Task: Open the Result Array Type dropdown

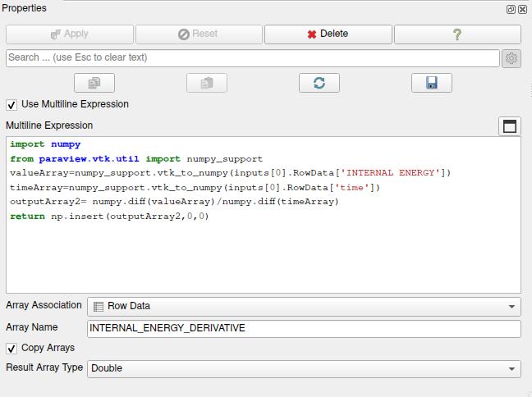Action: pyautogui.click(x=304, y=369)
